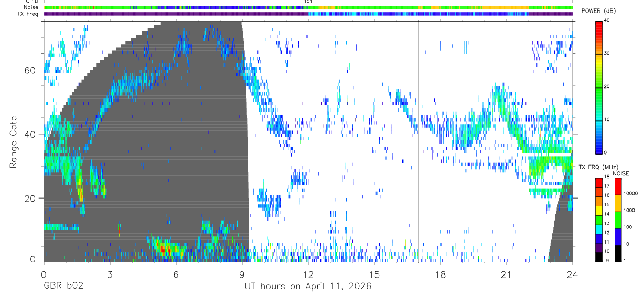
Task: Click the 13 label on TX FRQ legend
Action: click(x=607, y=223)
